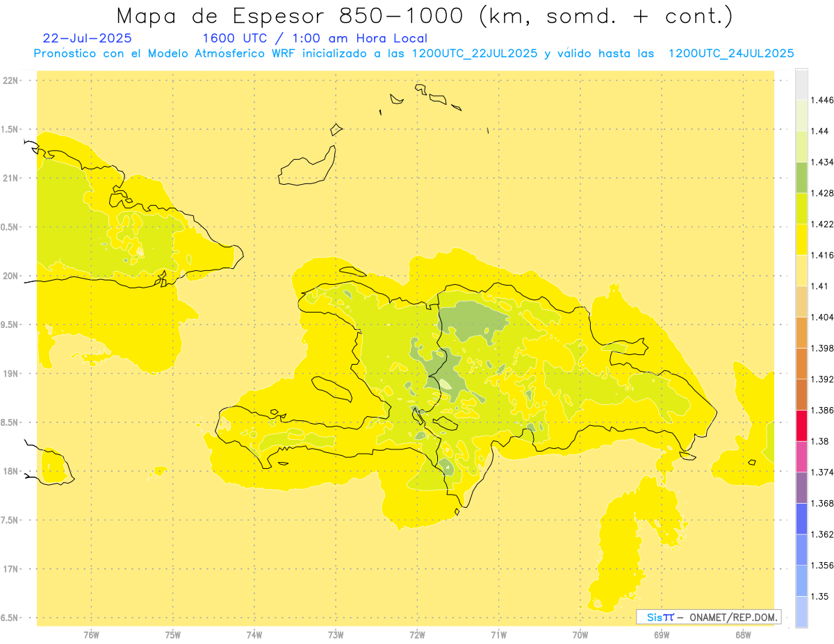The image size is (834, 644).
Task: Click the colorbar value "1.356"
Action: point(823,565)
